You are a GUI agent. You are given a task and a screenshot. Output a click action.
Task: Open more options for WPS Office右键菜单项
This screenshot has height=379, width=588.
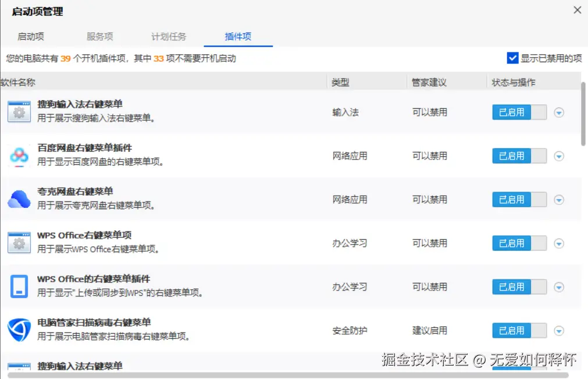(559, 243)
